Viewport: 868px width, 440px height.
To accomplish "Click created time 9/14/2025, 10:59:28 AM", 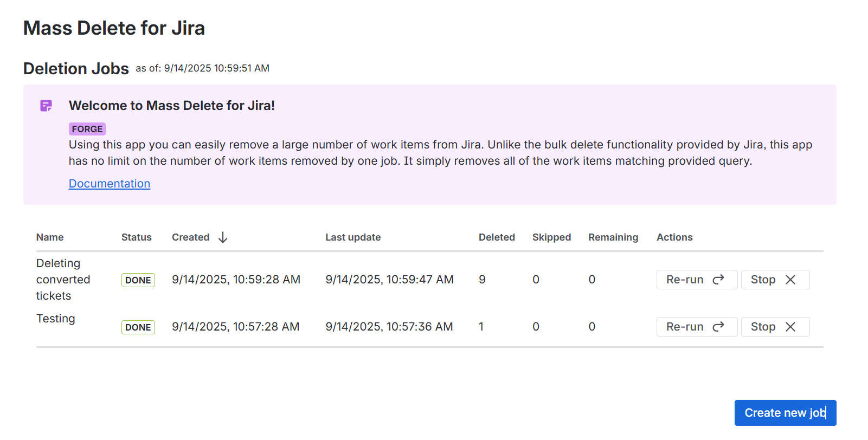I will [x=236, y=280].
